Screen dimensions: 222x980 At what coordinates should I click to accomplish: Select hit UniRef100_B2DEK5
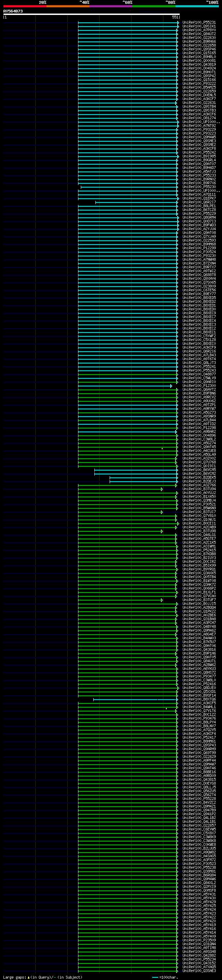click(199, 478)
